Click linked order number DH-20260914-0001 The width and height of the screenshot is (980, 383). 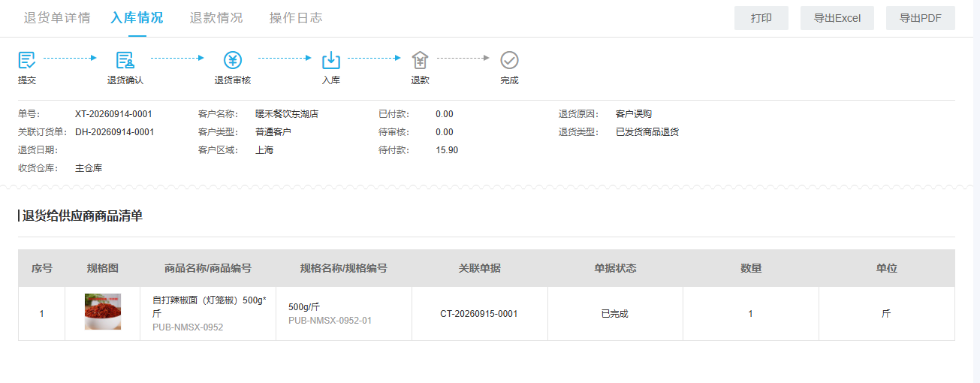[x=115, y=132]
